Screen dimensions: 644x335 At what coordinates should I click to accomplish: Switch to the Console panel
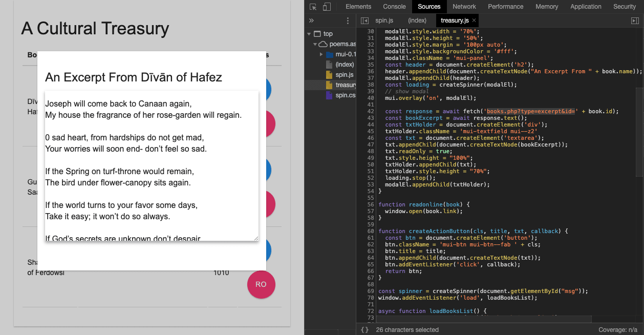pos(394,7)
